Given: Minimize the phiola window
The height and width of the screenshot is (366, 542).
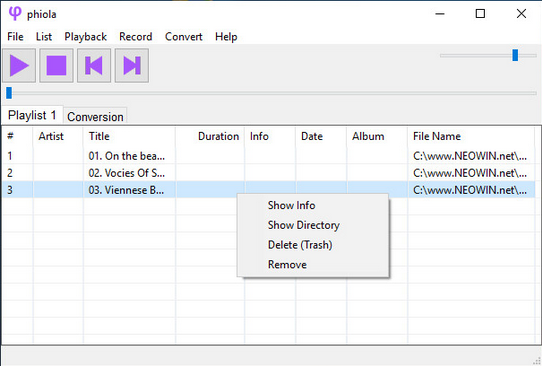Looking at the screenshot, I should coord(440,14).
